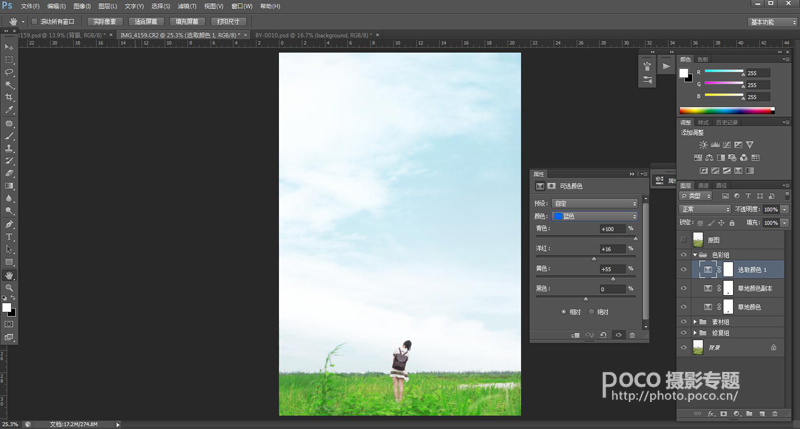The image size is (800, 429).
Task: Add a Color Balance adjustment (scales icon)
Action: point(709,158)
